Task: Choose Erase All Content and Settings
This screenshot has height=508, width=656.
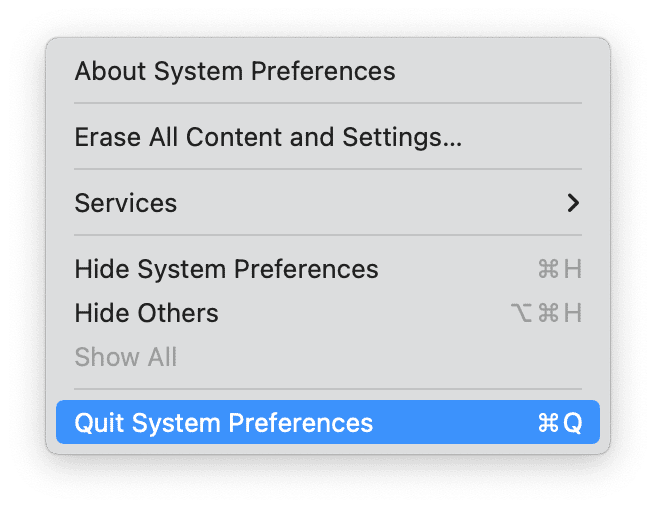Action: (x=268, y=137)
